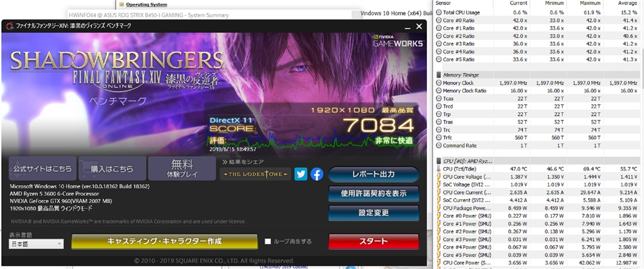Click the Minimum column header
Image resolution: width=644 pixels, height=269 pixels.
point(553,3)
